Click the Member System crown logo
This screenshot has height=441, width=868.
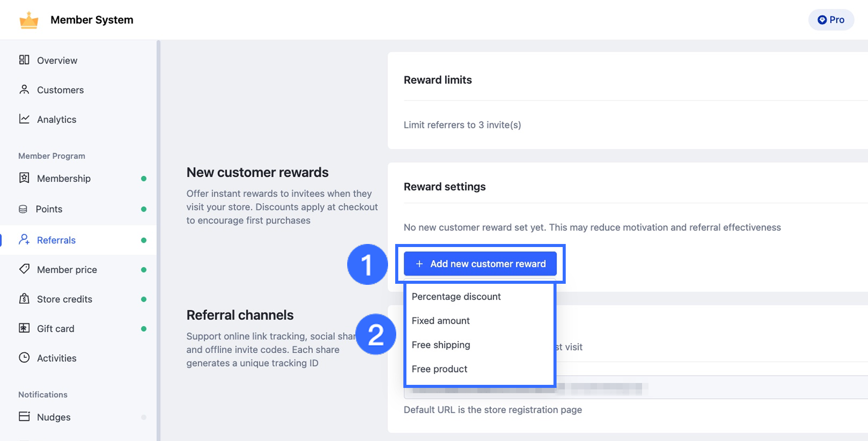pos(29,20)
